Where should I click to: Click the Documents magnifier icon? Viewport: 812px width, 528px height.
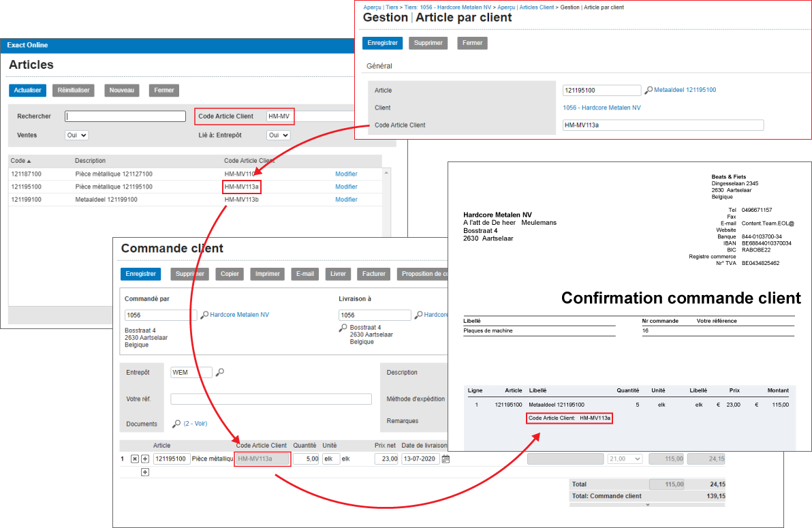(176, 424)
